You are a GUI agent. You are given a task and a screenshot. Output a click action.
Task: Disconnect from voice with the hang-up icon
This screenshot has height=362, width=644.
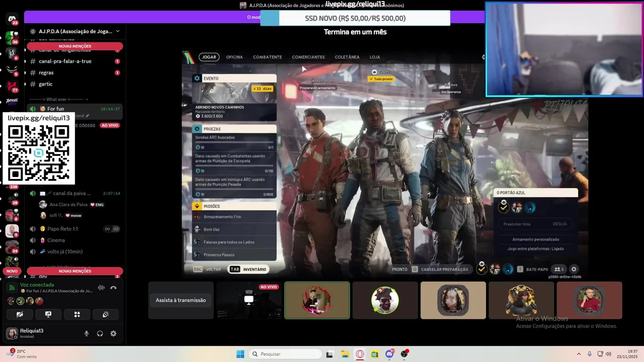point(113,288)
